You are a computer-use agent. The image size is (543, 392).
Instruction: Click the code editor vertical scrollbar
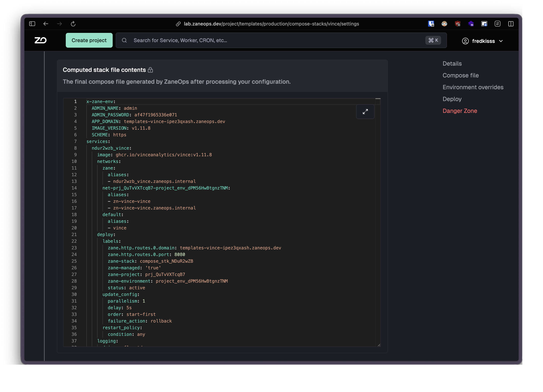[x=378, y=222]
